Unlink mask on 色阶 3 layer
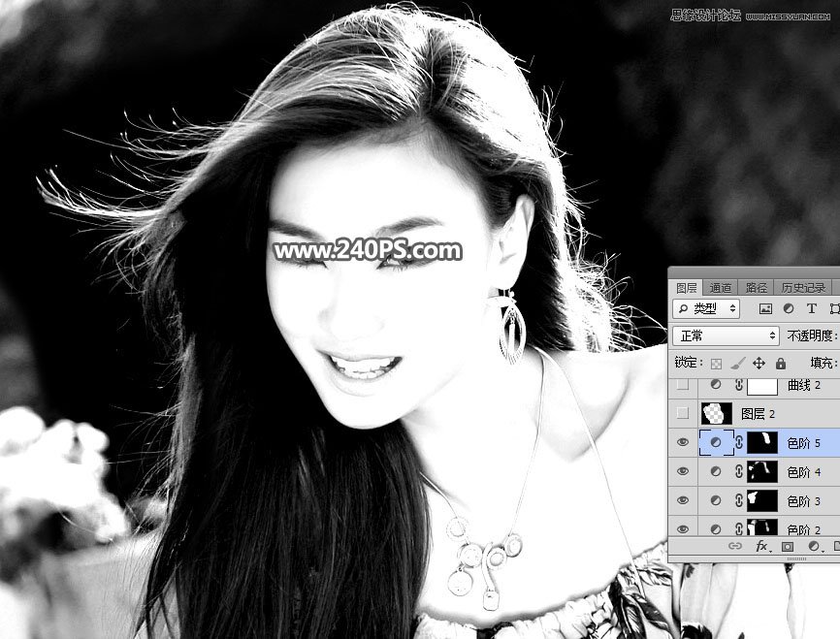Screen dimensions: 840x639 (x=739, y=500)
